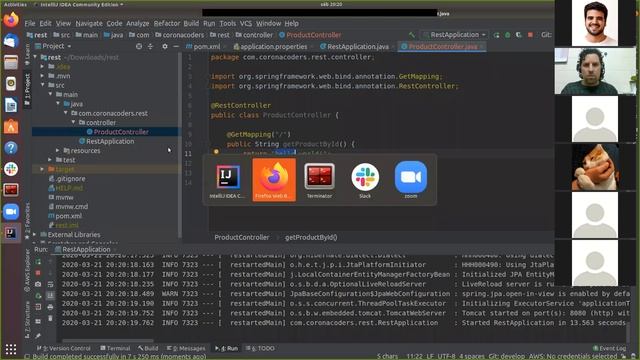Collapse the src folder
This screenshot has width=640, height=360.
(43, 85)
